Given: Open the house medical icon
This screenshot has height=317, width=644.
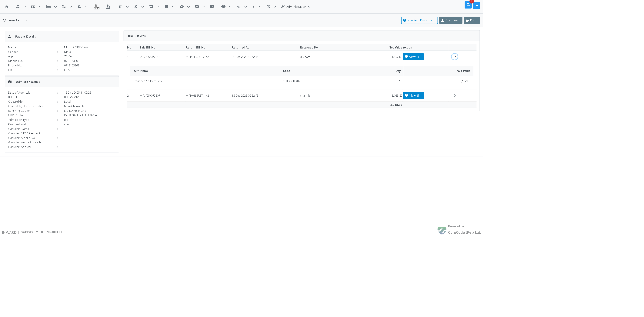Looking at the screenshot, I should (x=182, y=7).
